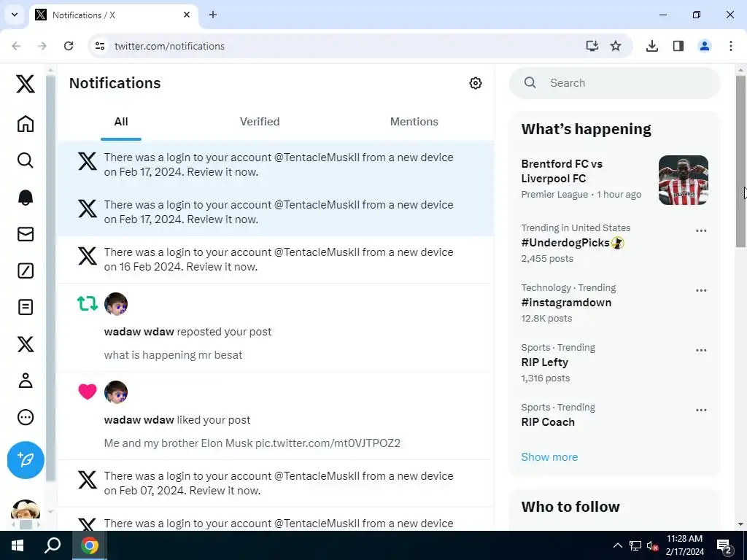Image resolution: width=747 pixels, height=560 pixels.
Task: Open the Grok slash icon
Action: tap(26, 271)
